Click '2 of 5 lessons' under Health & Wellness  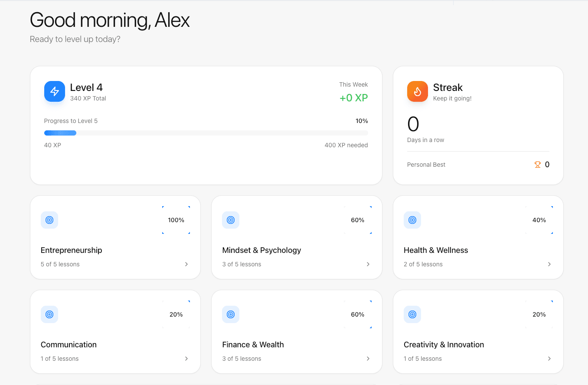(423, 264)
